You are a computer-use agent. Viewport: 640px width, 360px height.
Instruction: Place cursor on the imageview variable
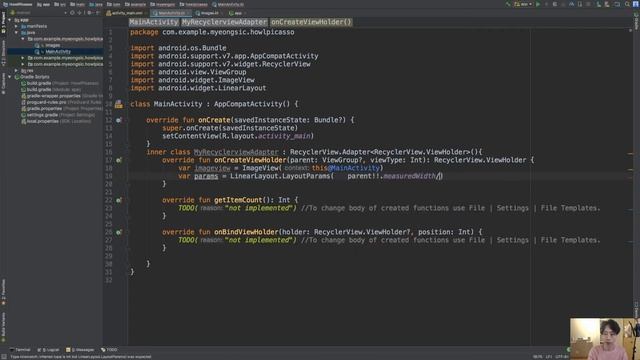tap(212, 168)
